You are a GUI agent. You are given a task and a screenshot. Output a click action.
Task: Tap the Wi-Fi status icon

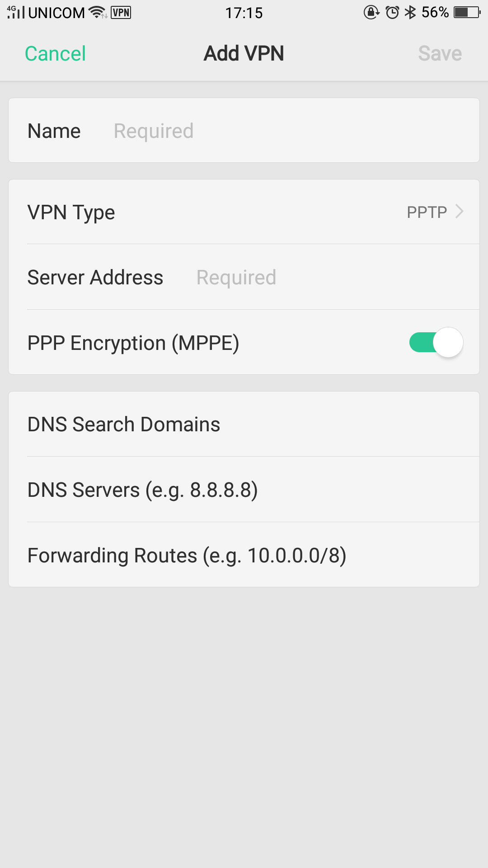click(97, 12)
